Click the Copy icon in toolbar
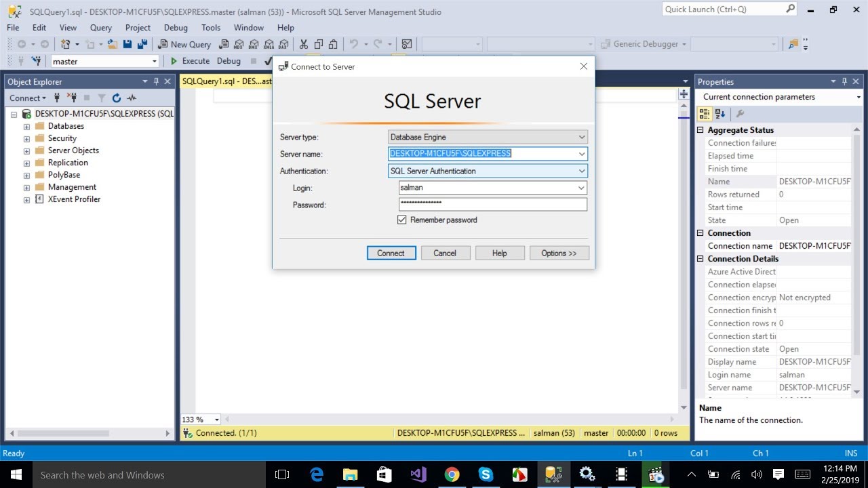This screenshot has width=868, height=488. pos(318,44)
